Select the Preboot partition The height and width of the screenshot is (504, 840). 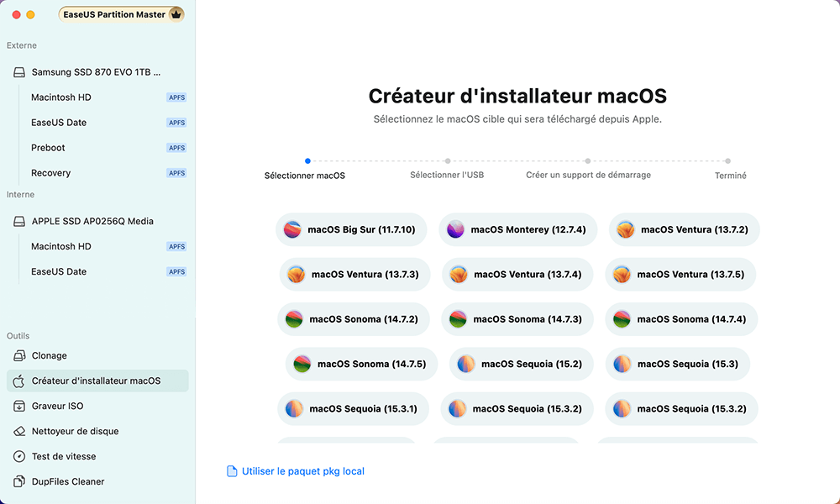click(48, 148)
